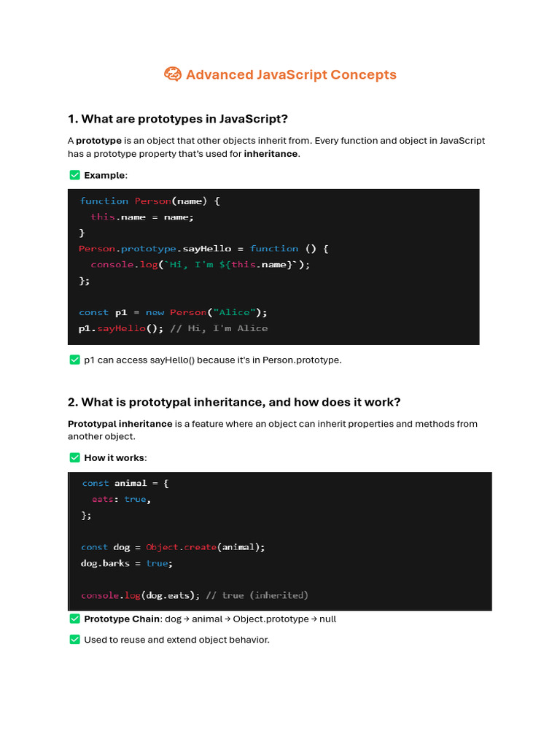This screenshot has width=560, height=747.
Task: Click the check beside 'Used to reuse and extend'
Action: (74, 640)
